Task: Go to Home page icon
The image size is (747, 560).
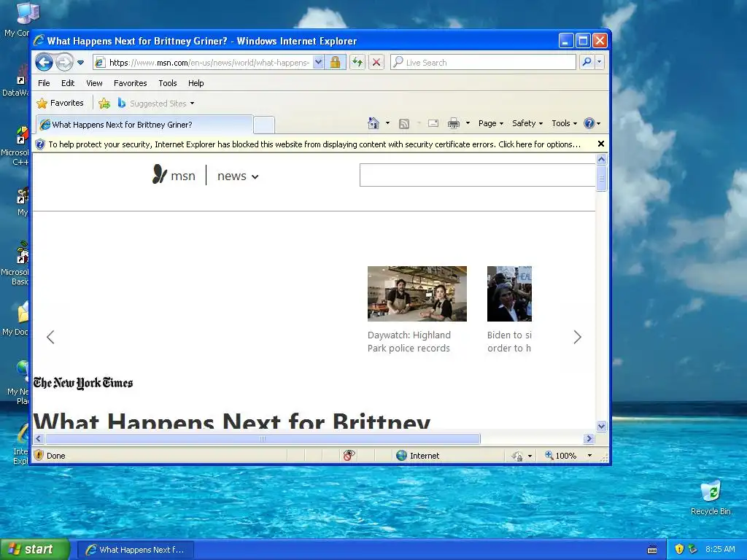Action: pyautogui.click(x=373, y=123)
